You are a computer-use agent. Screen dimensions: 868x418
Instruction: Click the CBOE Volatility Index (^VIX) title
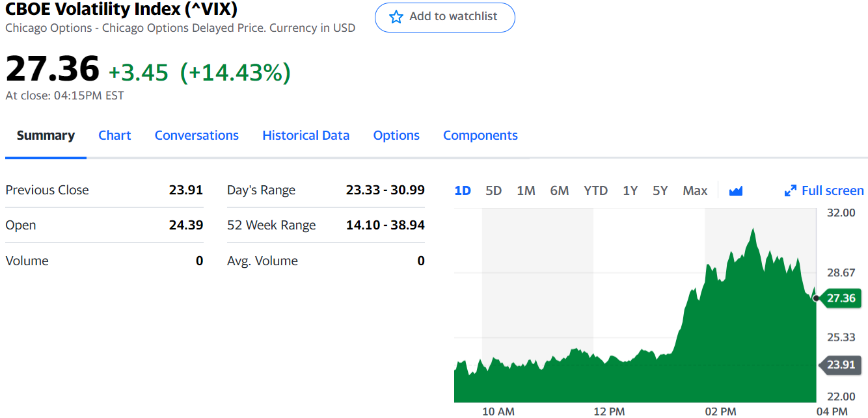click(x=121, y=9)
